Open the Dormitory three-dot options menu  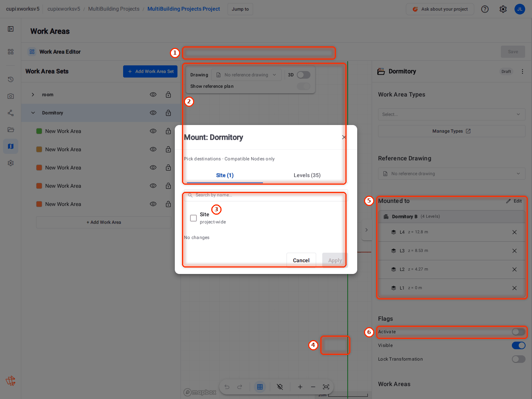point(522,71)
